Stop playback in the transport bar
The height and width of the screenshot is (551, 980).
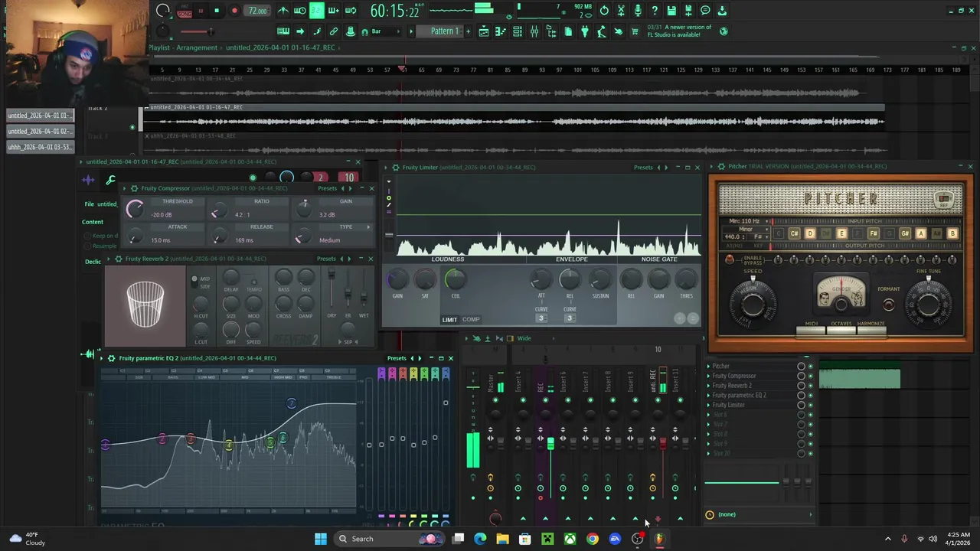tap(217, 11)
